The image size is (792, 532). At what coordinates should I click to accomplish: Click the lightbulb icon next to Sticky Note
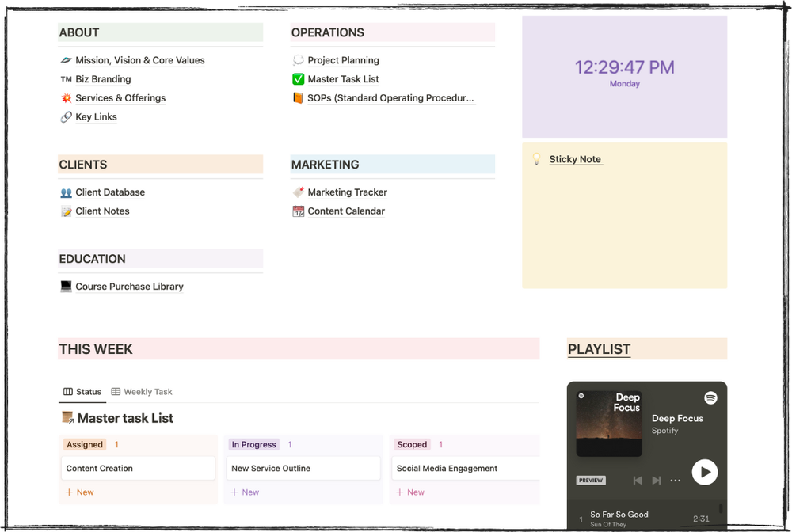(x=537, y=158)
